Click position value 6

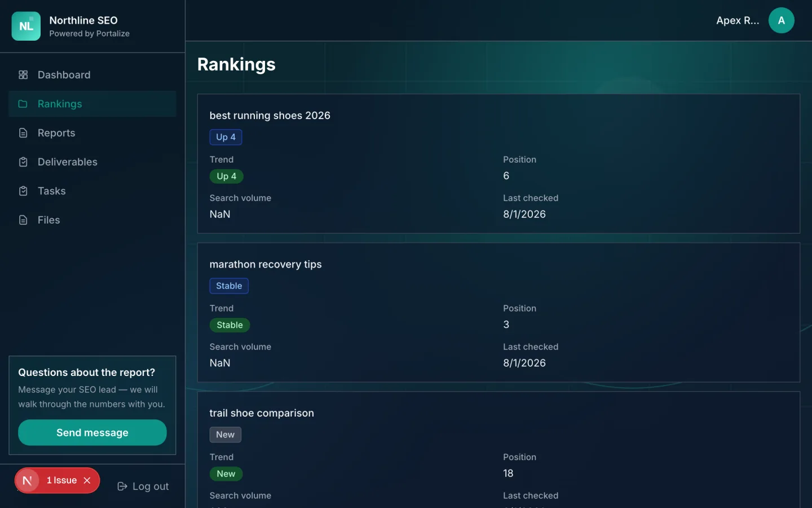coord(506,176)
